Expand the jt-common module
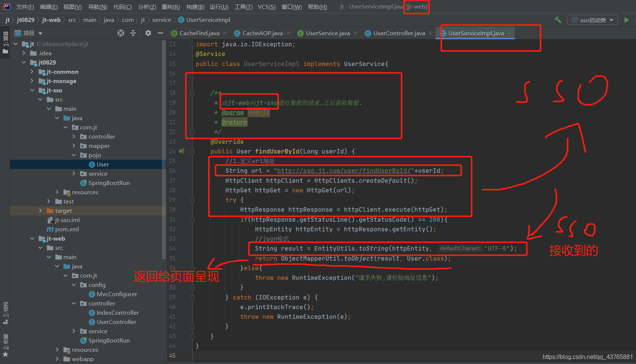This screenshot has height=364, width=636. pos(32,72)
